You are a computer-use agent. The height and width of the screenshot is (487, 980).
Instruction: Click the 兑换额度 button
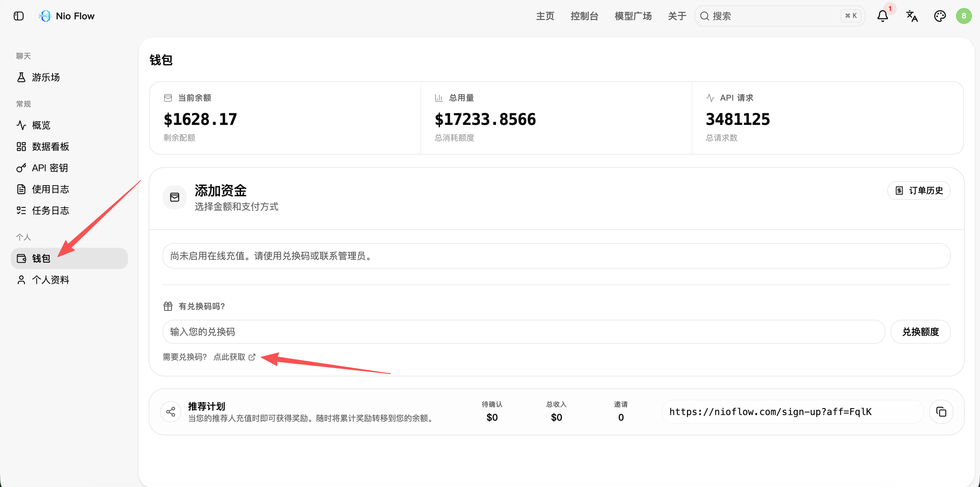(920, 332)
